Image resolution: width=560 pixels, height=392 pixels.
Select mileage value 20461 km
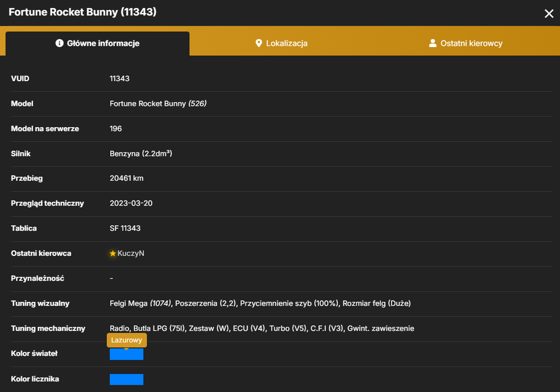pyautogui.click(x=127, y=178)
